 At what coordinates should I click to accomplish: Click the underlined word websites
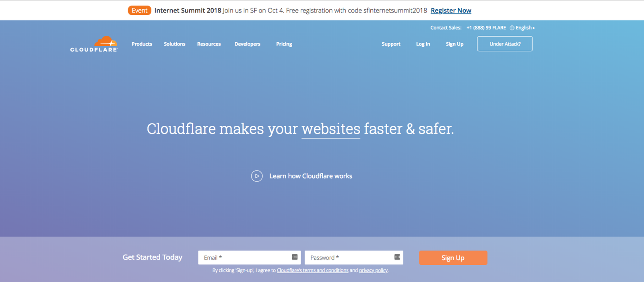(x=331, y=129)
